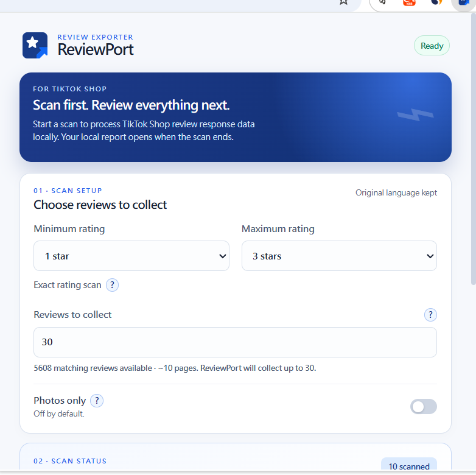Image resolution: width=476 pixels, height=475 pixels.
Task: Click the 'Reviews to collect' label
Action: pos(72,315)
